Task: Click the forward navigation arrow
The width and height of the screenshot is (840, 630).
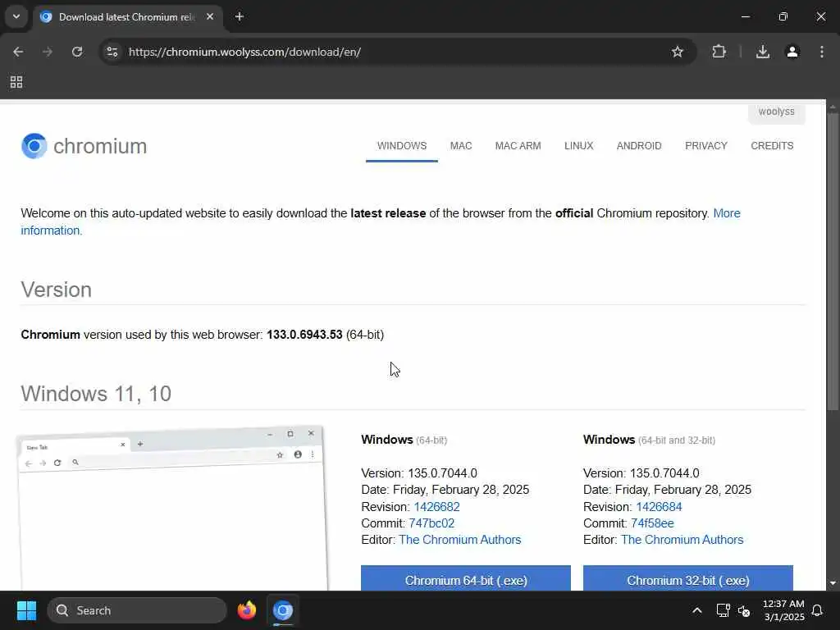Action: pos(48,52)
